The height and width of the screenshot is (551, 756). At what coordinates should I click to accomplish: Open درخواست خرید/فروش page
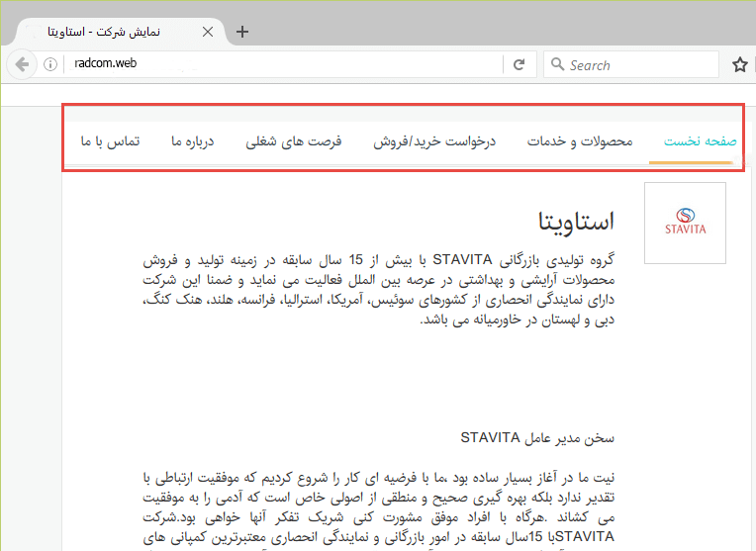[433, 141]
